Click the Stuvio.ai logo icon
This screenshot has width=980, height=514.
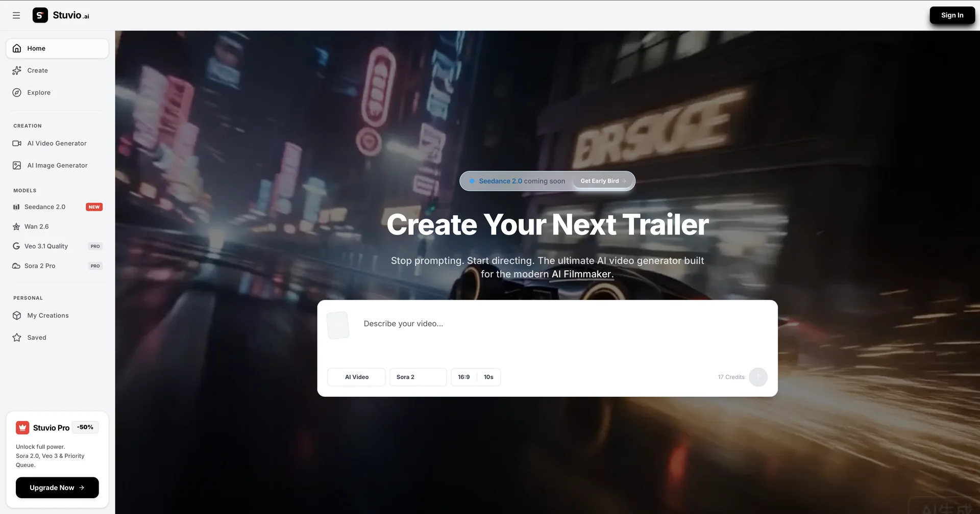pos(40,15)
